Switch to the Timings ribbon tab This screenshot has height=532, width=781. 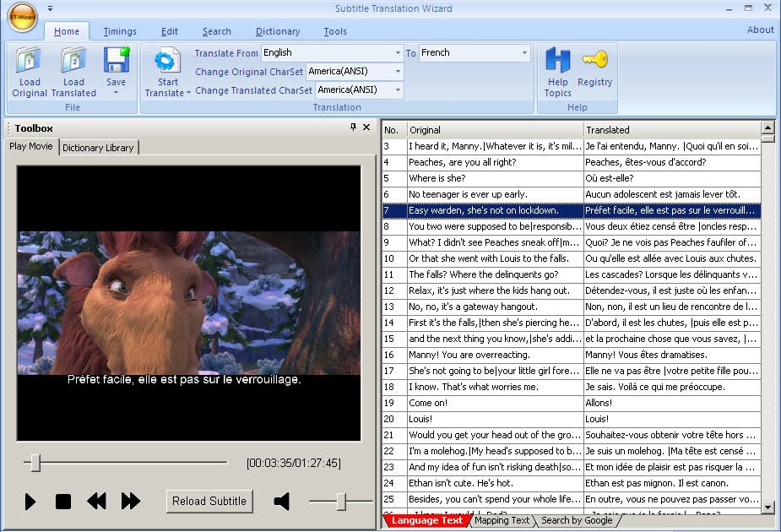(x=120, y=31)
